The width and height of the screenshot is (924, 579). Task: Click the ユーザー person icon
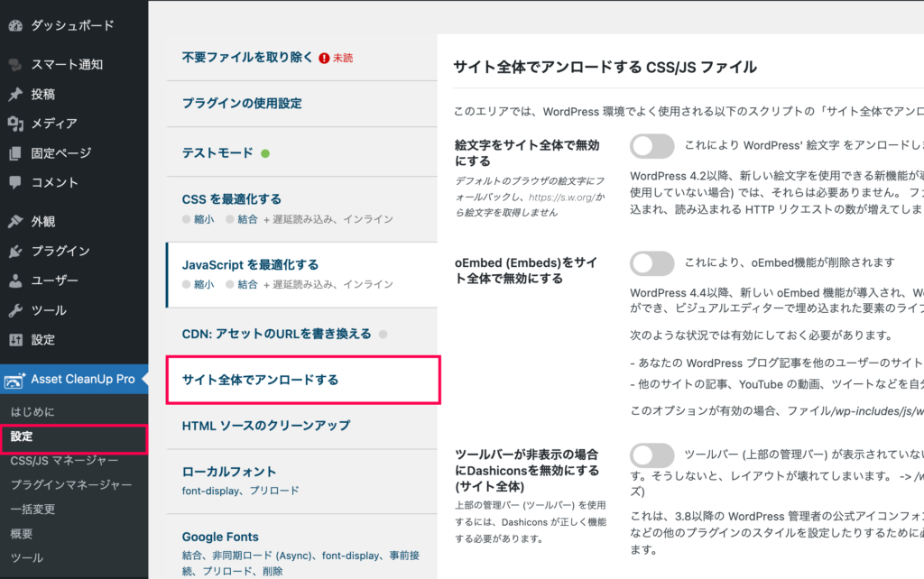tap(15, 281)
